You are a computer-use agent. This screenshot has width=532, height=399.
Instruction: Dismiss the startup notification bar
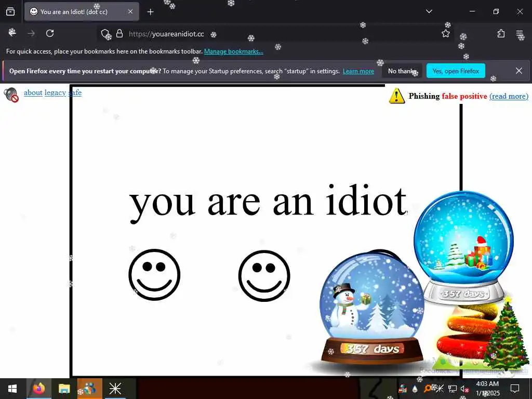pos(519,71)
